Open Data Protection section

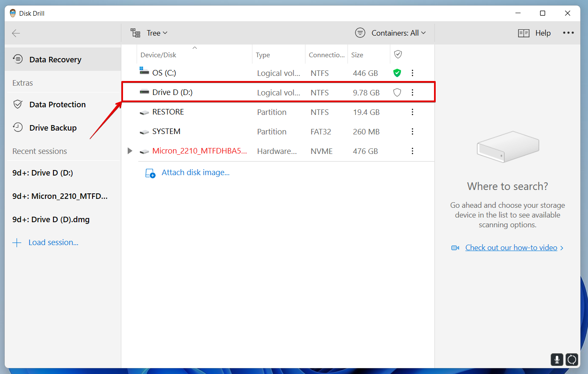coord(57,104)
